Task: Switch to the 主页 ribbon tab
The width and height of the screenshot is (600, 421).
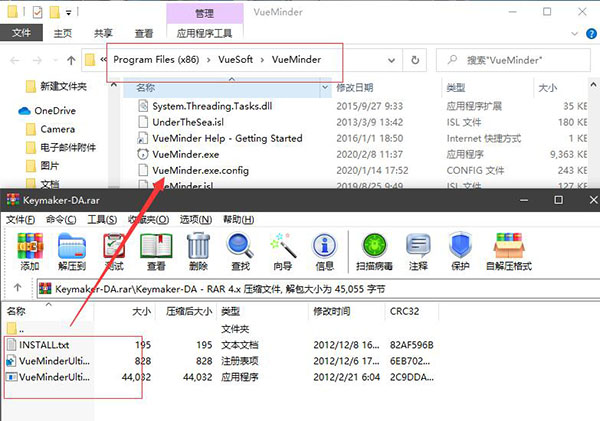Action: coord(62,34)
